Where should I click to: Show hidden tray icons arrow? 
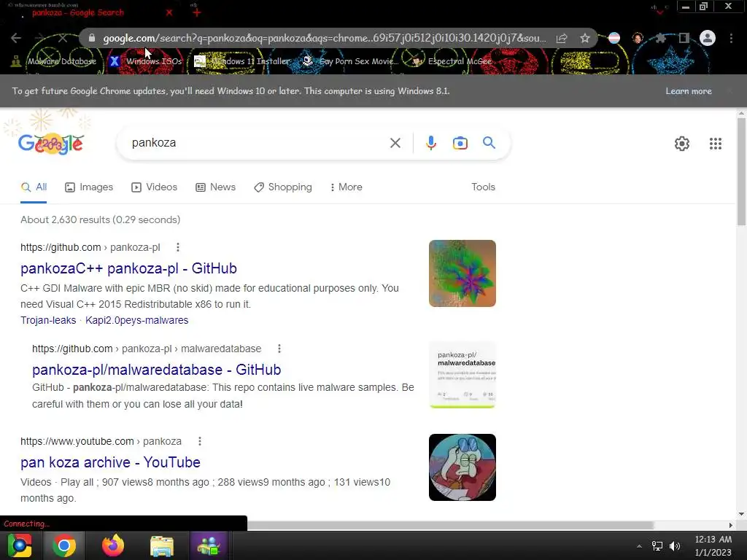pos(639,545)
